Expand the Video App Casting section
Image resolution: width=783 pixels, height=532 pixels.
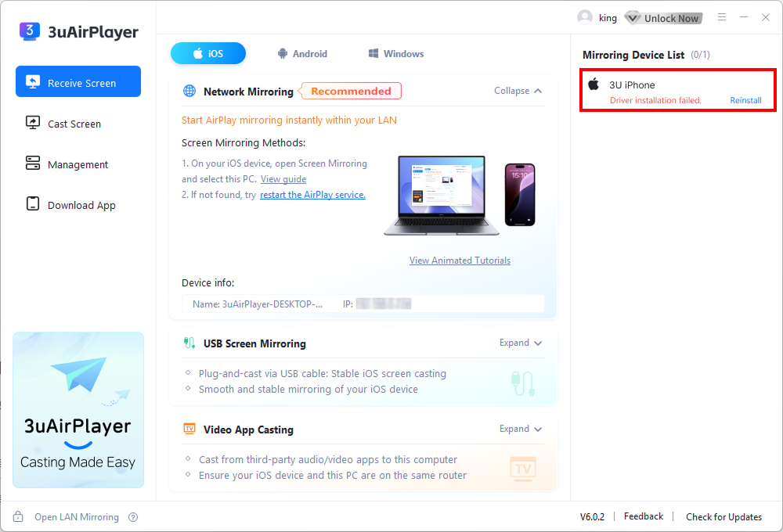(x=521, y=429)
